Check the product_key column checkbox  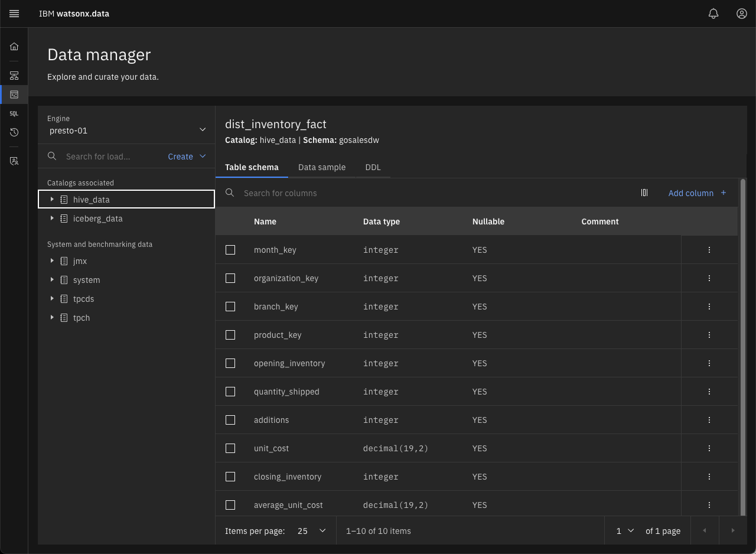coord(230,335)
